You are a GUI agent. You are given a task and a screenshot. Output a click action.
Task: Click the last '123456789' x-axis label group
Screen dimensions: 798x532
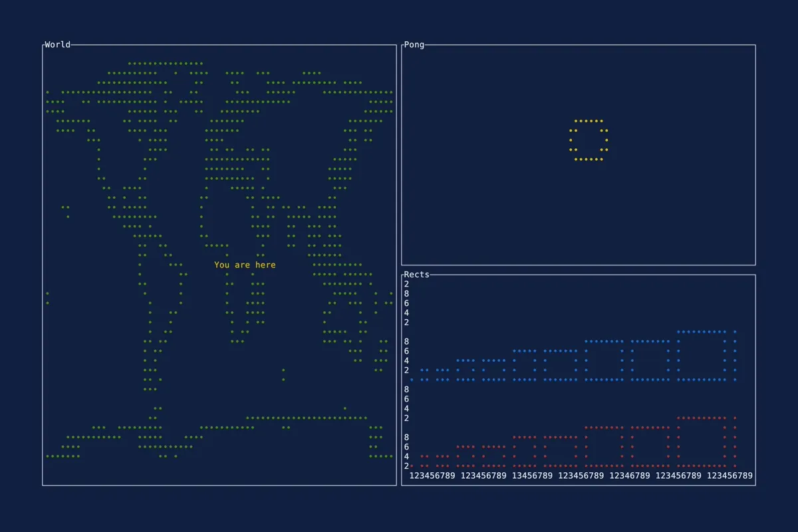click(730, 476)
